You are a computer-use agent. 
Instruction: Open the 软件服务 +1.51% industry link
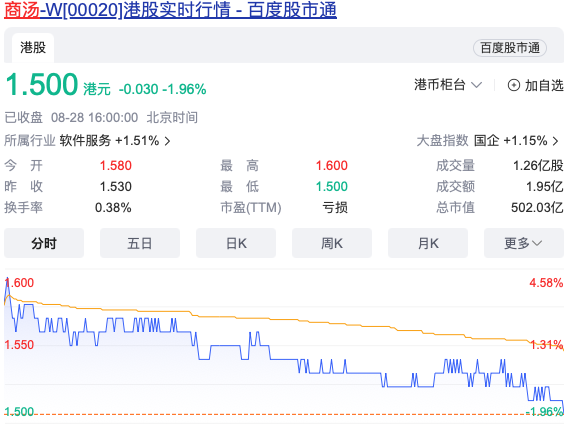109,140
